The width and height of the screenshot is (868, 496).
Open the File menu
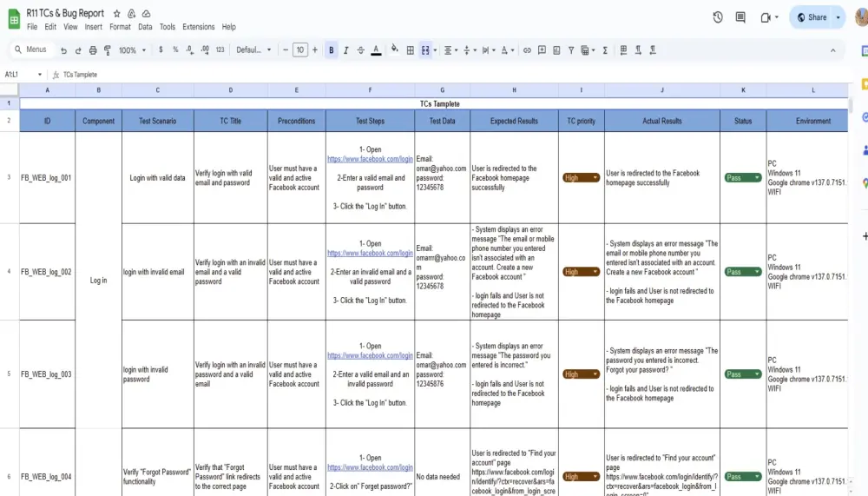tap(32, 27)
